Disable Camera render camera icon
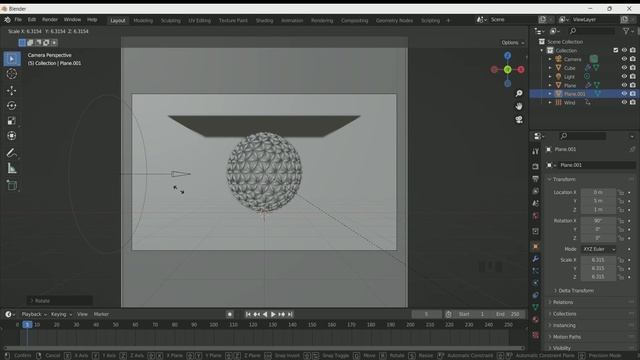 click(633, 59)
